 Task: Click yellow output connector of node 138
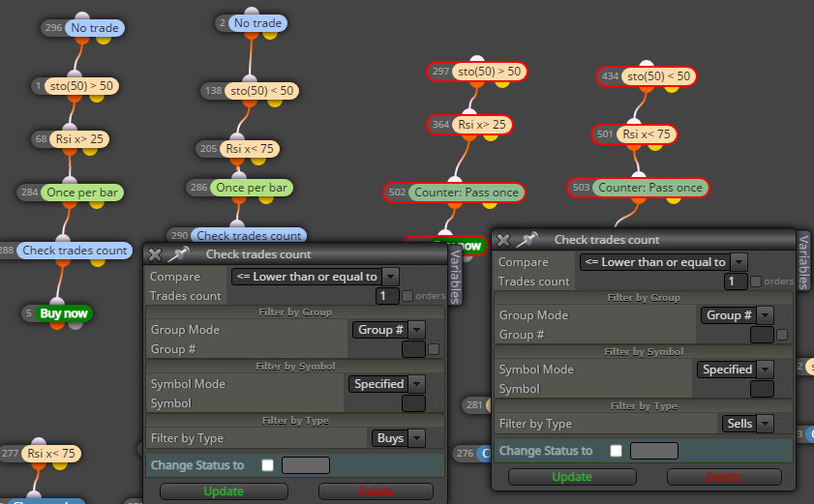click(x=275, y=103)
